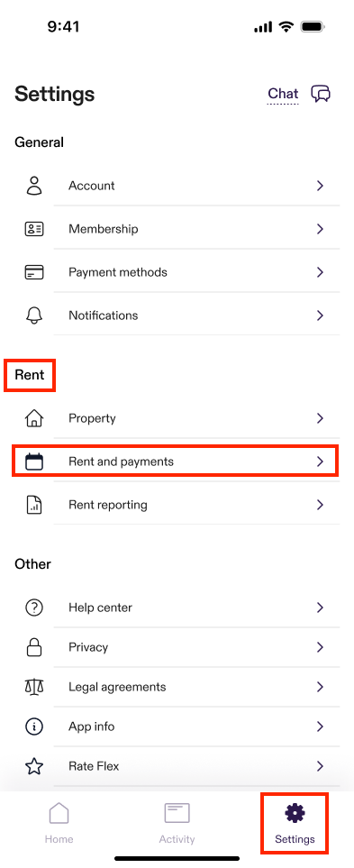Tap the Account person icon

click(x=34, y=186)
